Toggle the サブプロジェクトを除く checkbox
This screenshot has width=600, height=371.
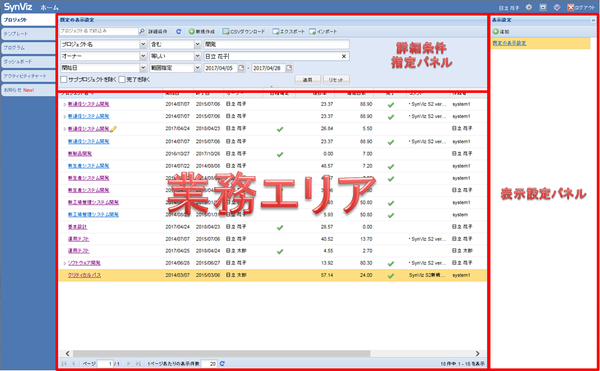64,80
